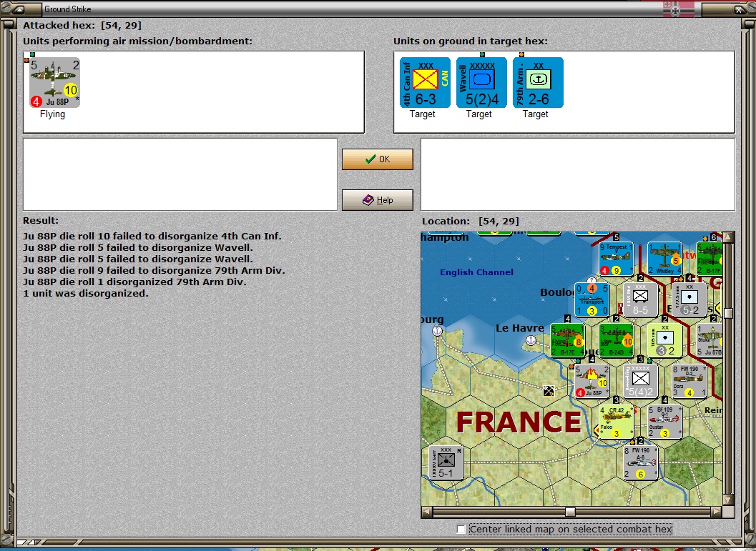Click the Tempest V fighter counter on the map
756x551 pixels.
point(616,259)
